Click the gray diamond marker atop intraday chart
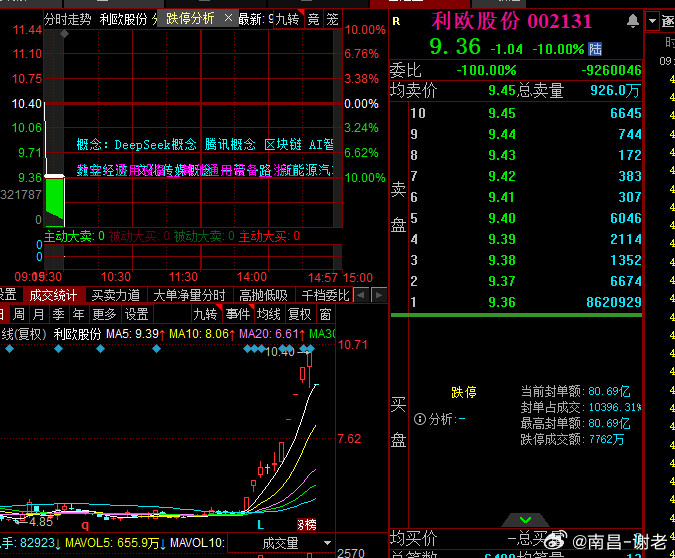 tap(64, 34)
